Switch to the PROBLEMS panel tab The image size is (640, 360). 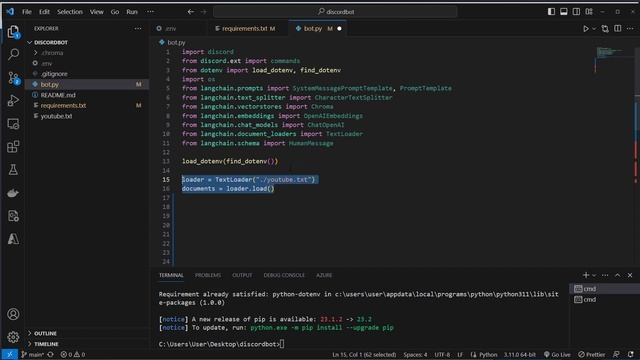tap(208, 275)
